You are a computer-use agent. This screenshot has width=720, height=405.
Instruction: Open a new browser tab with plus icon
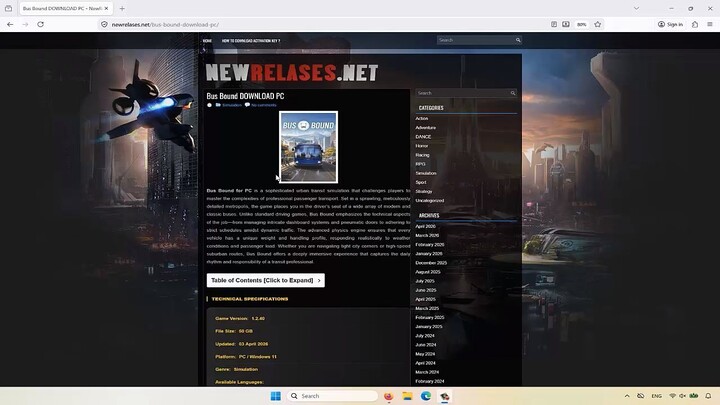[122, 8]
